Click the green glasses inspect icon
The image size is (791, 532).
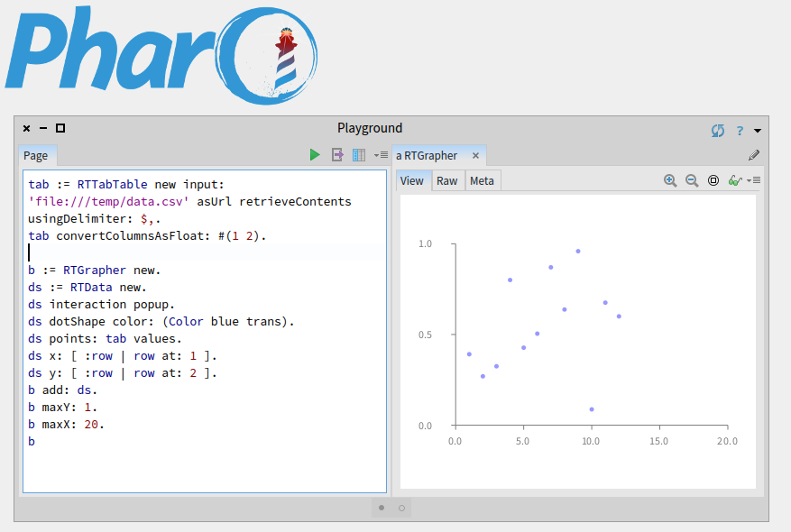pos(735,180)
